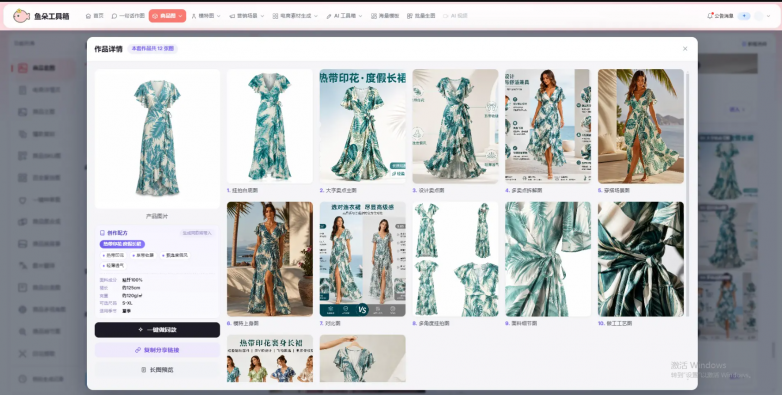782x395 pixels.
Task: Select 商品套图 in the background sidebar
Action: click(43, 68)
